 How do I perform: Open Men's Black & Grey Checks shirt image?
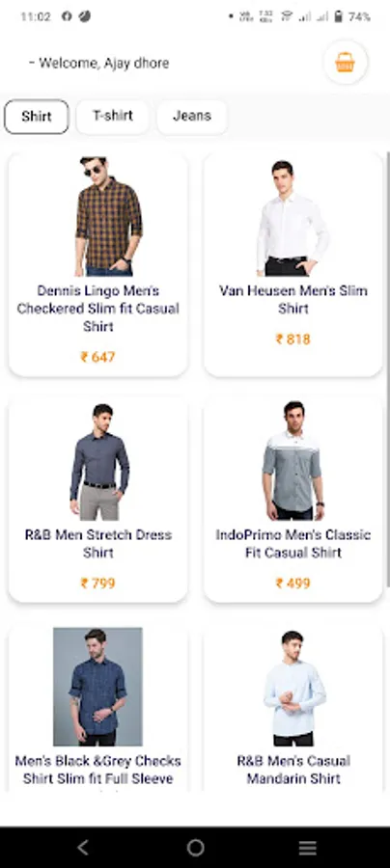click(x=97, y=687)
